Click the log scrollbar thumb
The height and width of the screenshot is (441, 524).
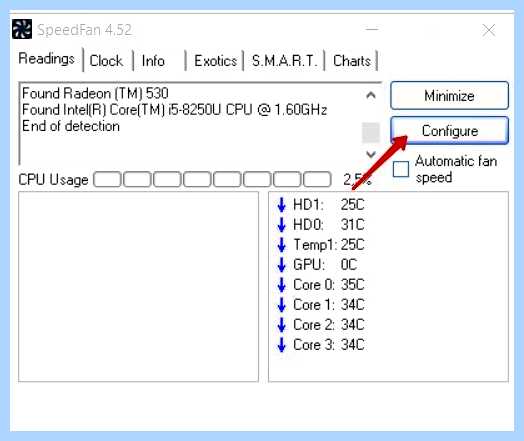coord(371,132)
